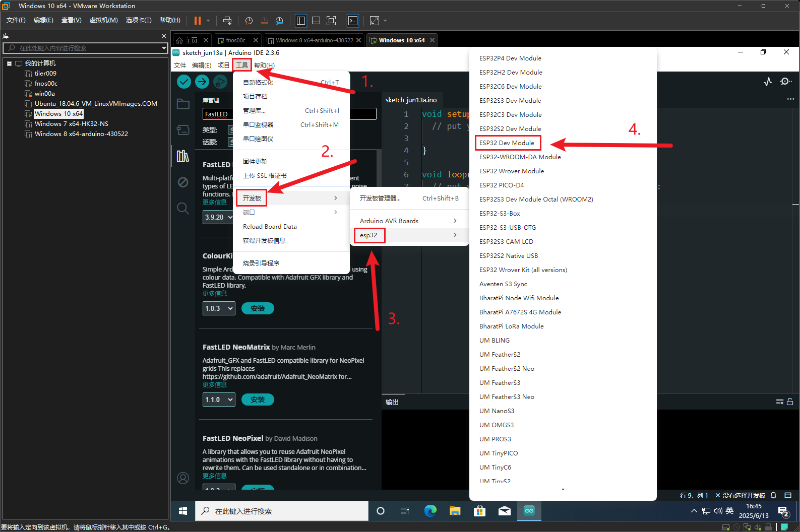The height and width of the screenshot is (532, 800).
Task: Toggle VMware console view icon
Action: (353, 21)
